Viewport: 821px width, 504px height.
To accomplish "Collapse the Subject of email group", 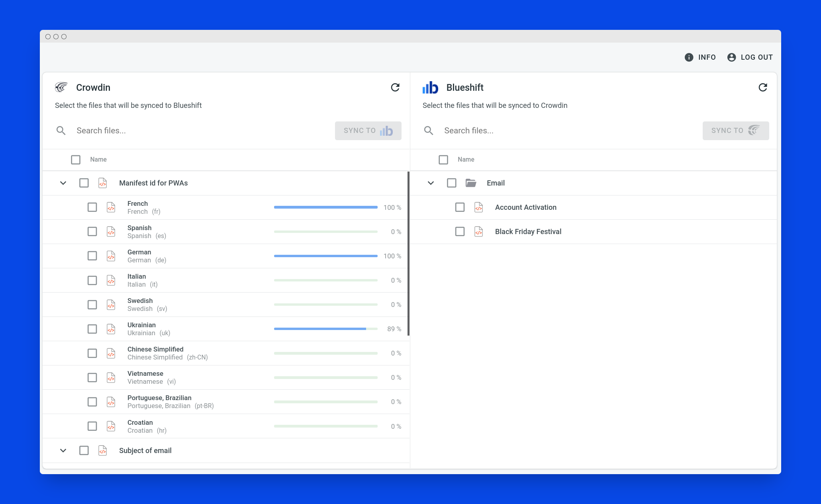I will click(63, 451).
